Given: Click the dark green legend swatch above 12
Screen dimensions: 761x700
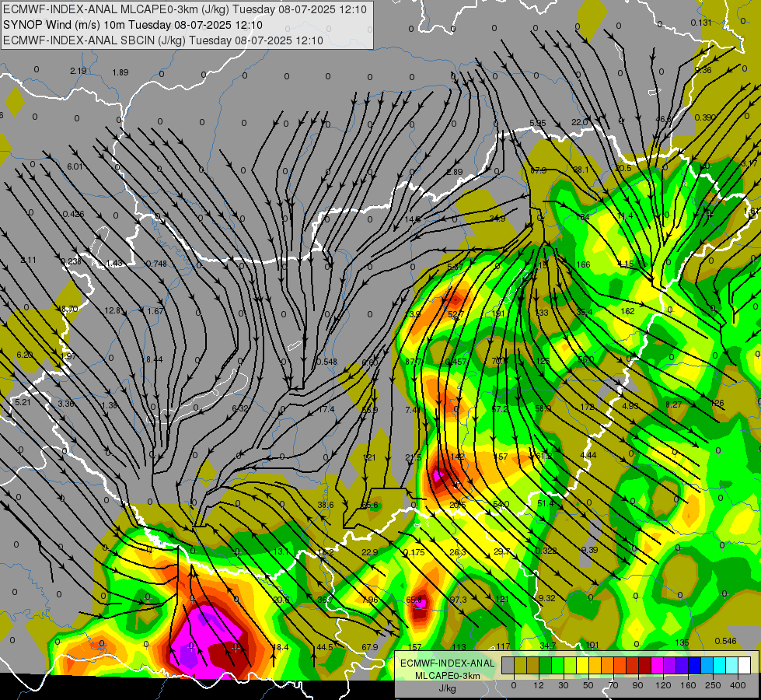Looking at the screenshot, I should (x=546, y=665).
